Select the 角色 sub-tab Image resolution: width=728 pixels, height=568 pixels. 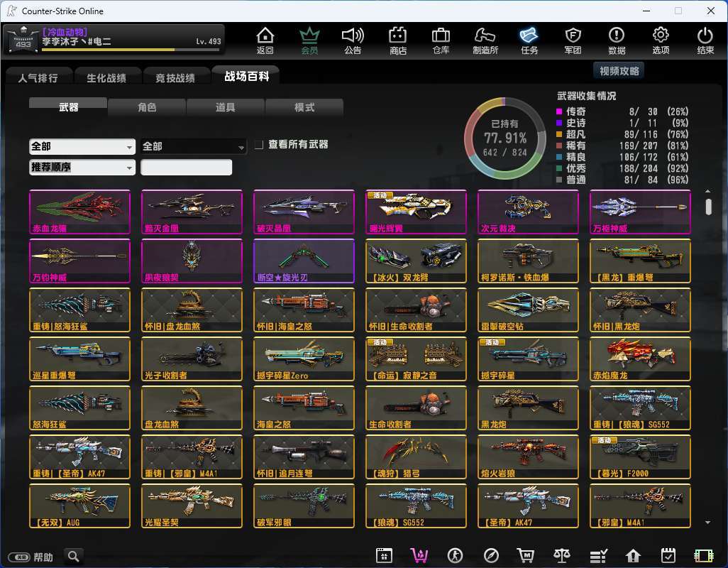[147, 107]
